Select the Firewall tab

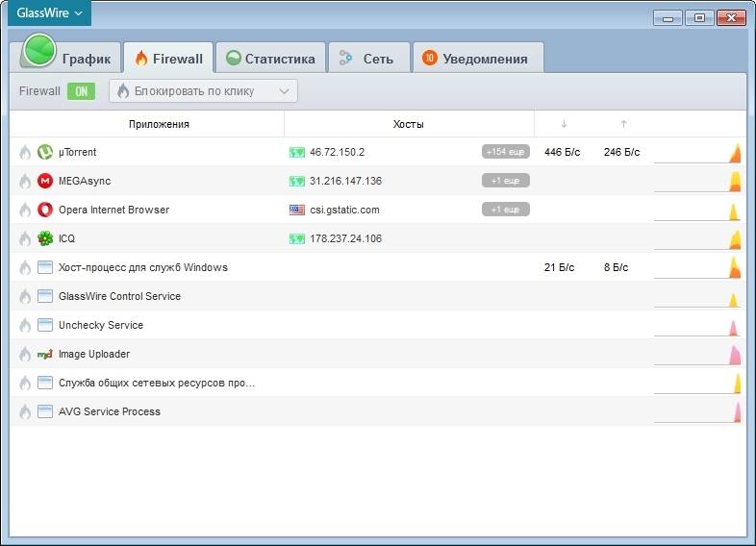(168, 59)
